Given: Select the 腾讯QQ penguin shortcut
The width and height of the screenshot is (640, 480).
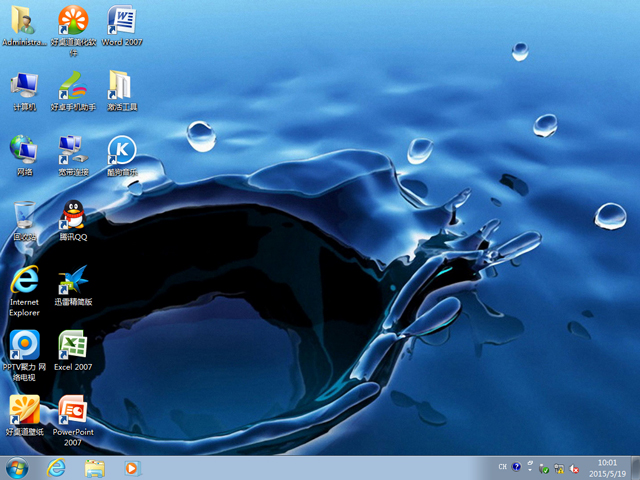Looking at the screenshot, I should tap(73, 220).
